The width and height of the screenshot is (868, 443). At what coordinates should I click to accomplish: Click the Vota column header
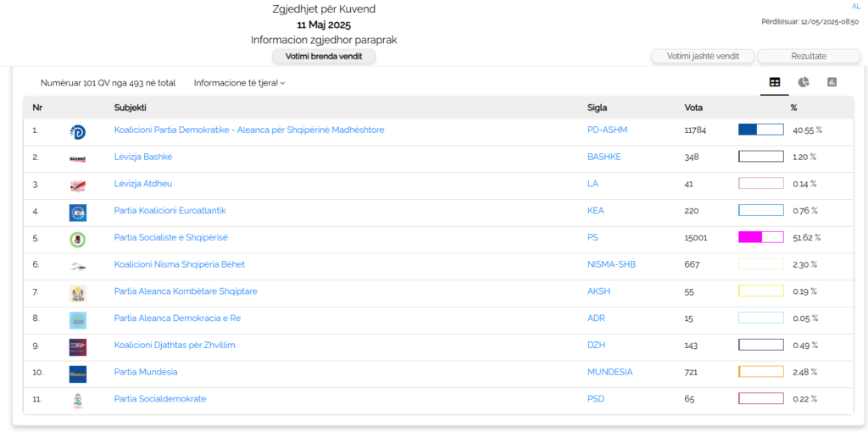[x=693, y=108]
